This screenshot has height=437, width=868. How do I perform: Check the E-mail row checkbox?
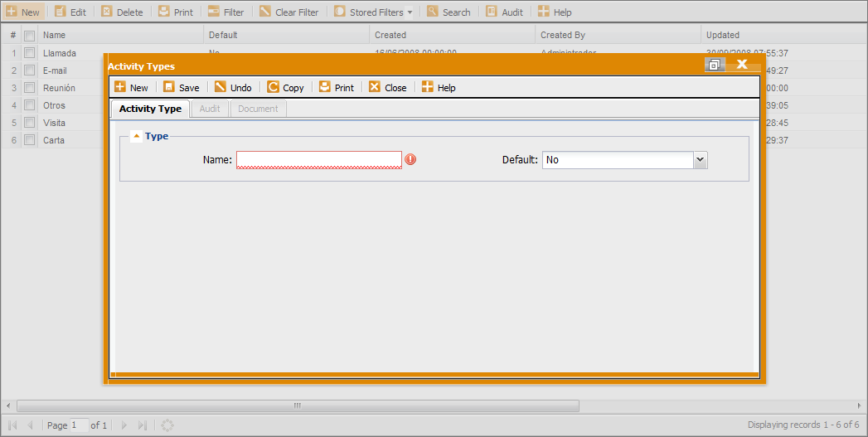coord(29,70)
